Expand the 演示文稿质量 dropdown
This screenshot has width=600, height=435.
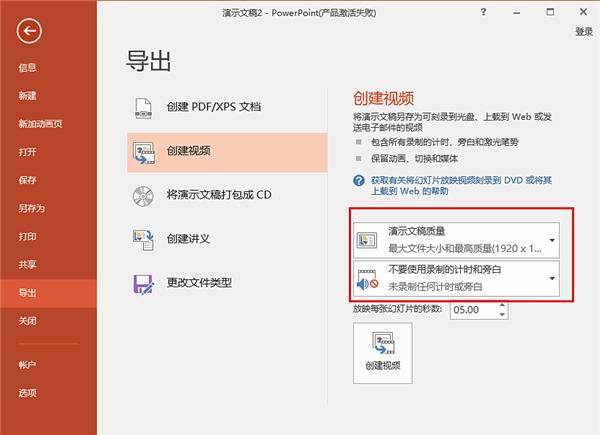point(456,240)
